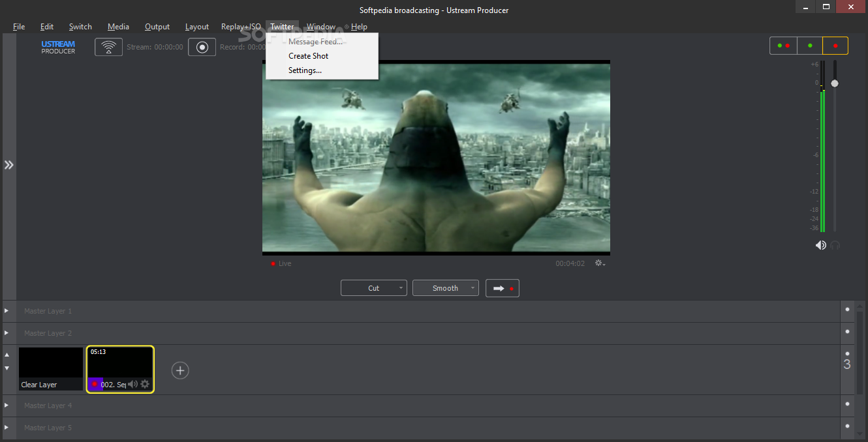Click the layers panel vertical scrollbar
Viewport: 868px width, 442px height.
click(860, 353)
